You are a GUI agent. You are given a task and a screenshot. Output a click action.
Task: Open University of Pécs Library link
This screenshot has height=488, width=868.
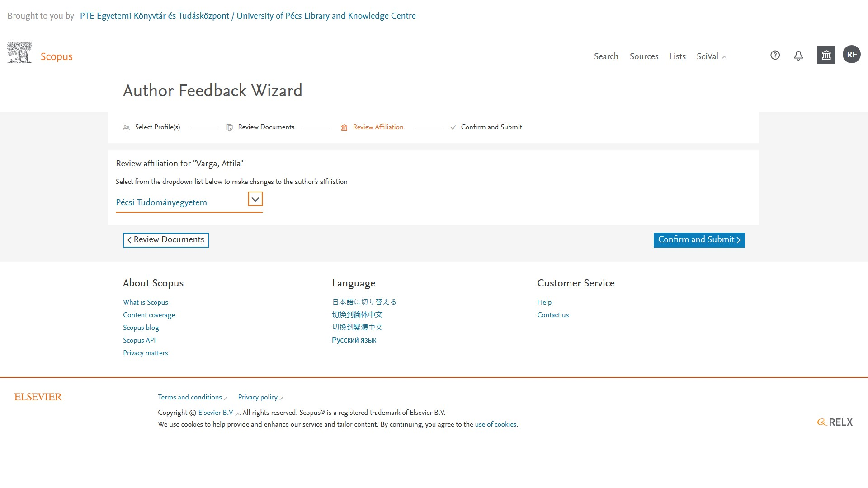click(x=248, y=16)
